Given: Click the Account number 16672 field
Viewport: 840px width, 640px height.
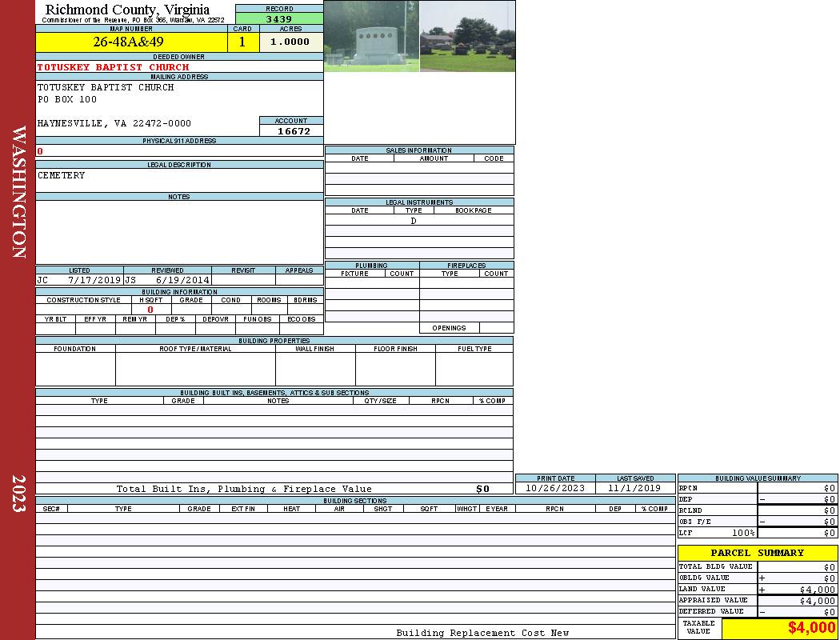Looking at the screenshot, I should coord(293,131).
